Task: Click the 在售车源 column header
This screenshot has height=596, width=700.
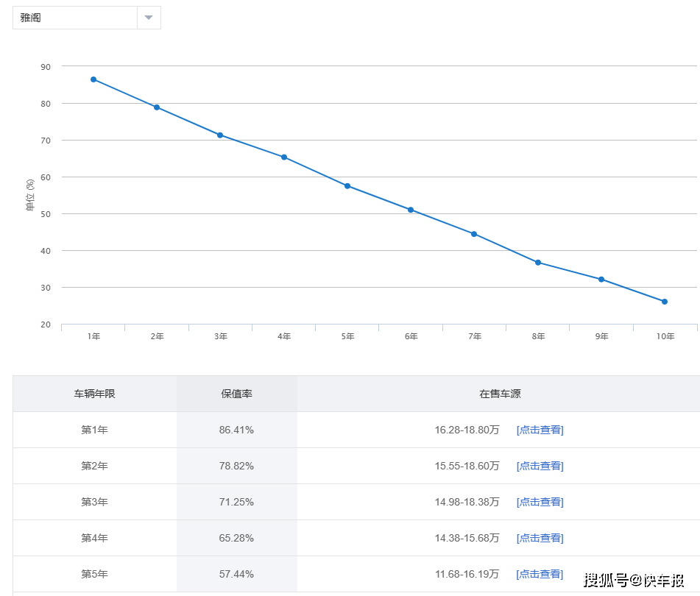Action: [x=500, y=394]
